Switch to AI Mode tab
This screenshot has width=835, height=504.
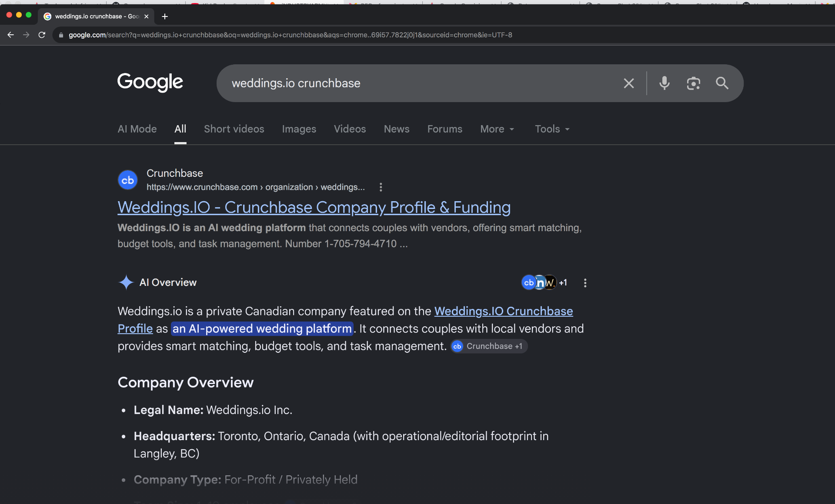[137, 129]
